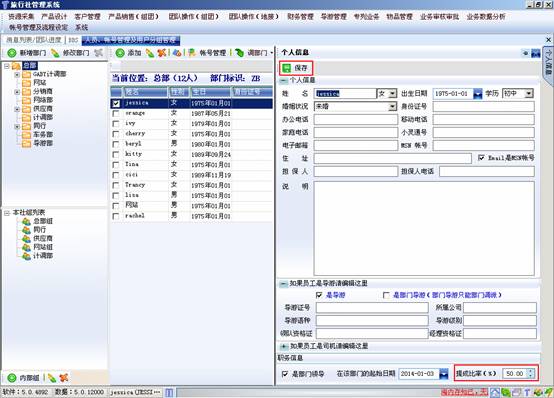Open the 财务管理 menu
Image resolution: width=554 pixels, height=398 pixels.
tap(300, 16)
